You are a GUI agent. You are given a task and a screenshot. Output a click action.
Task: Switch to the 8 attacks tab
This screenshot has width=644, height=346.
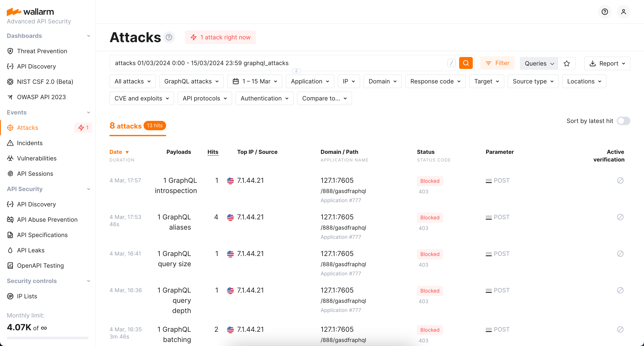point(125,126)
